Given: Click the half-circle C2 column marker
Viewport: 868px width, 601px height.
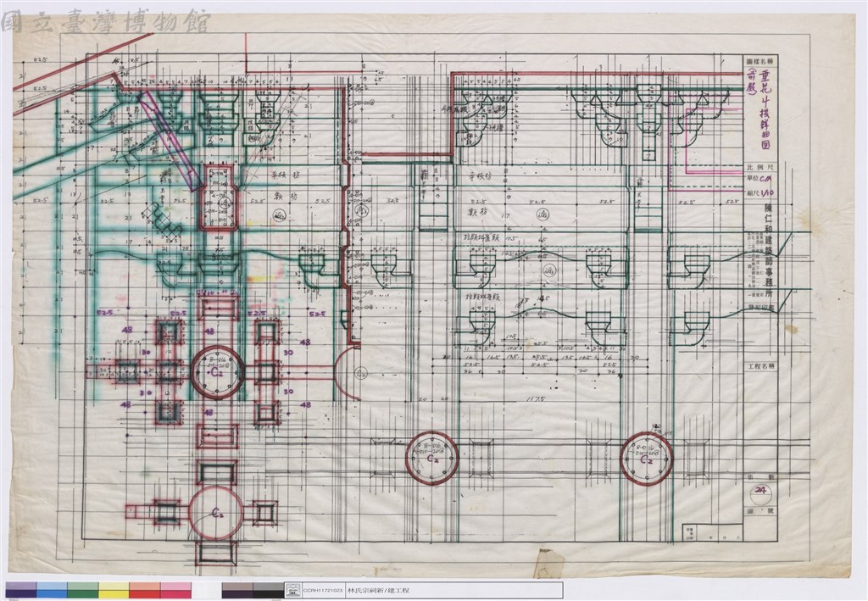Looking at the screenshot, I should (x=348, y=373).
